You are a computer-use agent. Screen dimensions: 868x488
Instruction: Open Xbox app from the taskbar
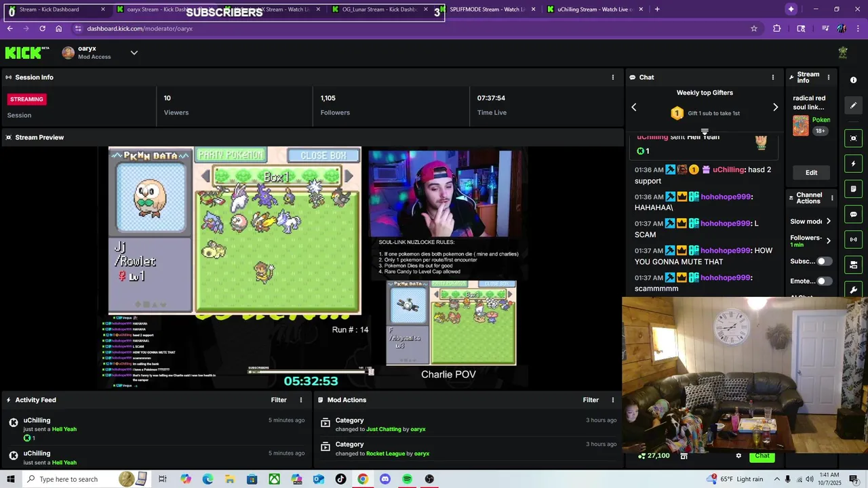(x=274, y=479)
